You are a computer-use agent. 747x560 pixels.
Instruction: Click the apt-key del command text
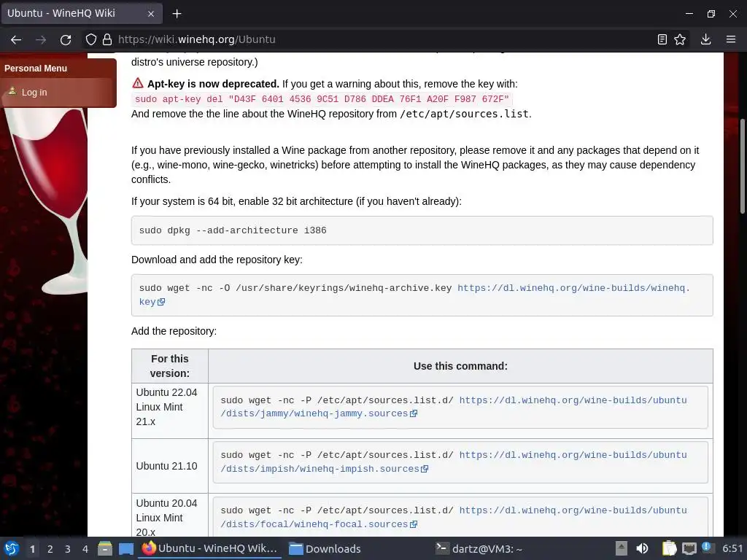(x=322, y=99)
